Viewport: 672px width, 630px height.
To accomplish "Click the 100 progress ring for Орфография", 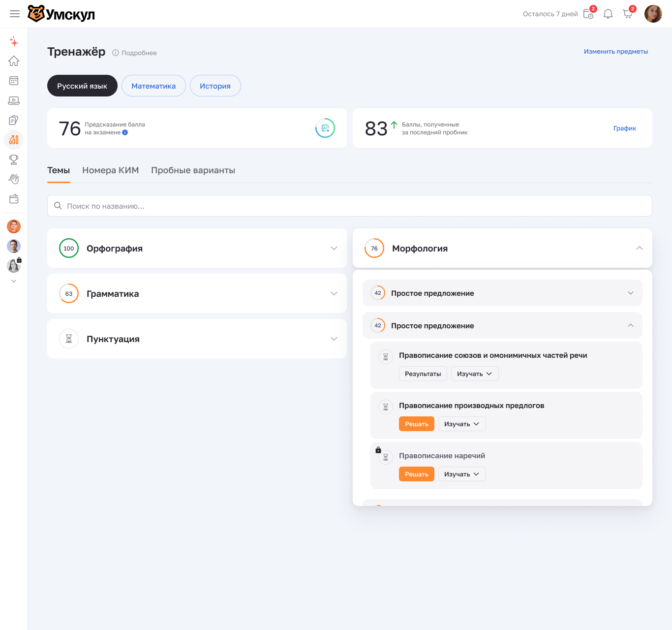I will (69, 248).
